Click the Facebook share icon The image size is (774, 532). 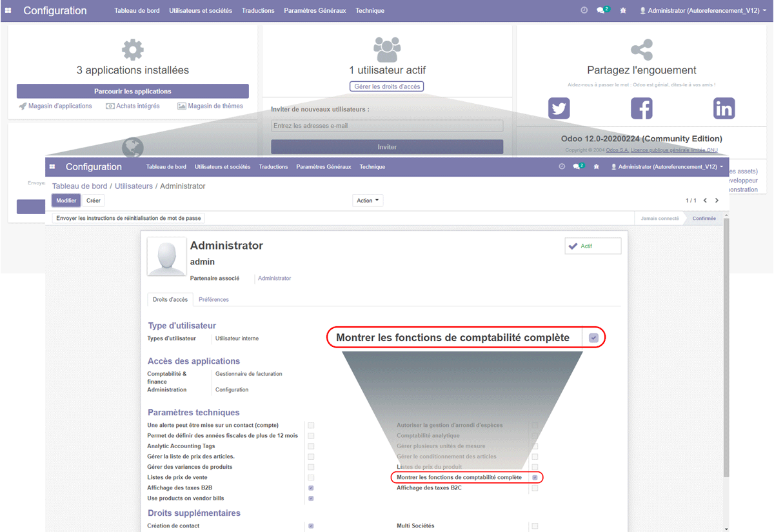pos(641,108)
